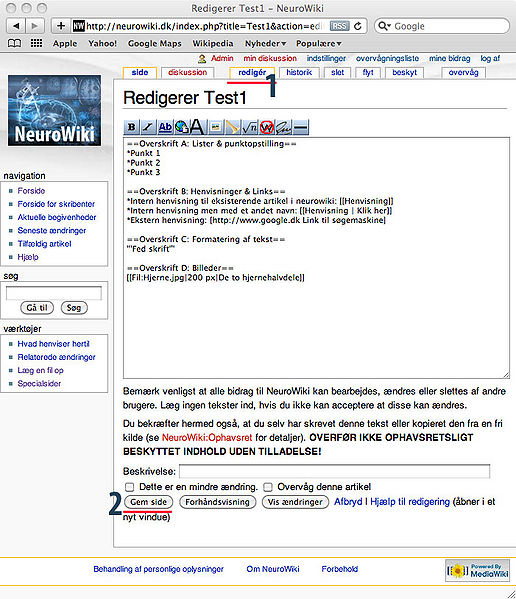516x599 pixels.
Task: Enable 'Overvåg denne artikel' checkbox
Action: [268, 487]
